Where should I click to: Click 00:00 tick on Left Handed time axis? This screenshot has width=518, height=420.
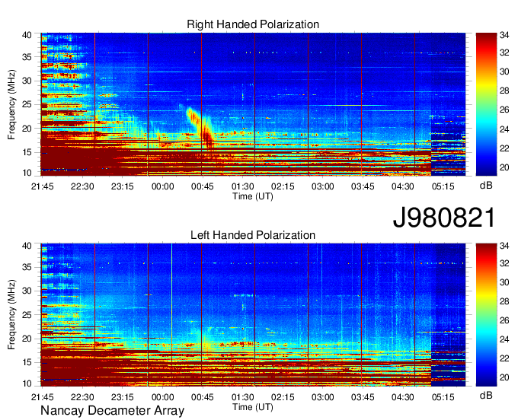162,397
